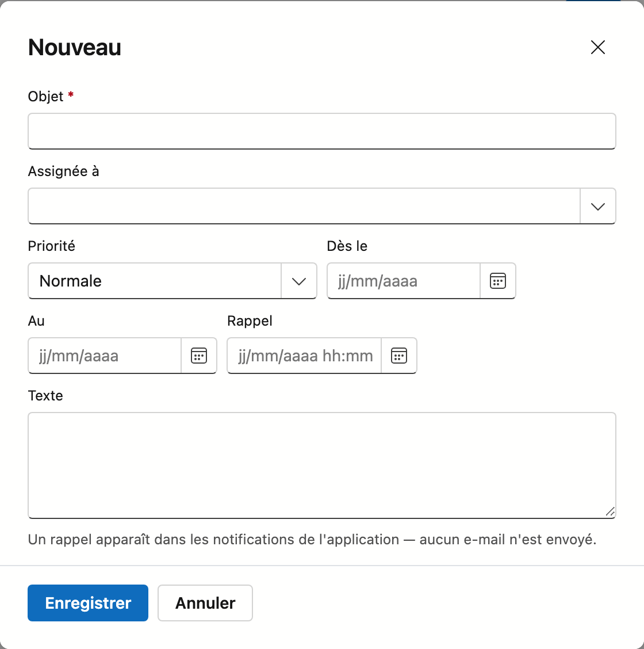
Task: Click the Objet label
Action: click(x=45, y=96)
